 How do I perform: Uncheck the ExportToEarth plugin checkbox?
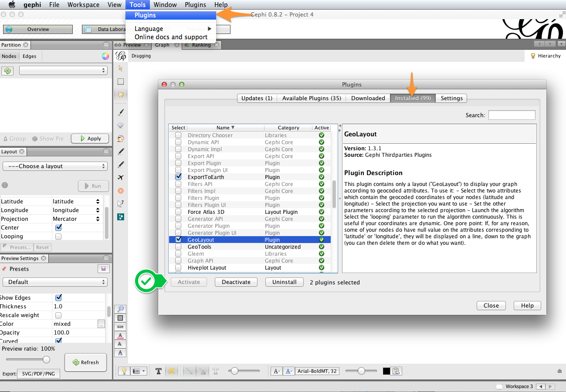pyautogui.click(x=178, y=177)
